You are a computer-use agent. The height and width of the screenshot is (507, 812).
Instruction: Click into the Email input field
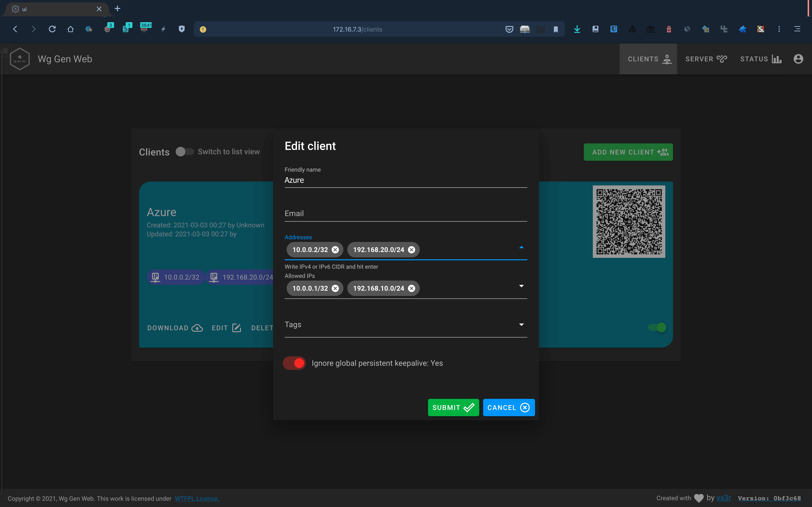coord(405,214)
